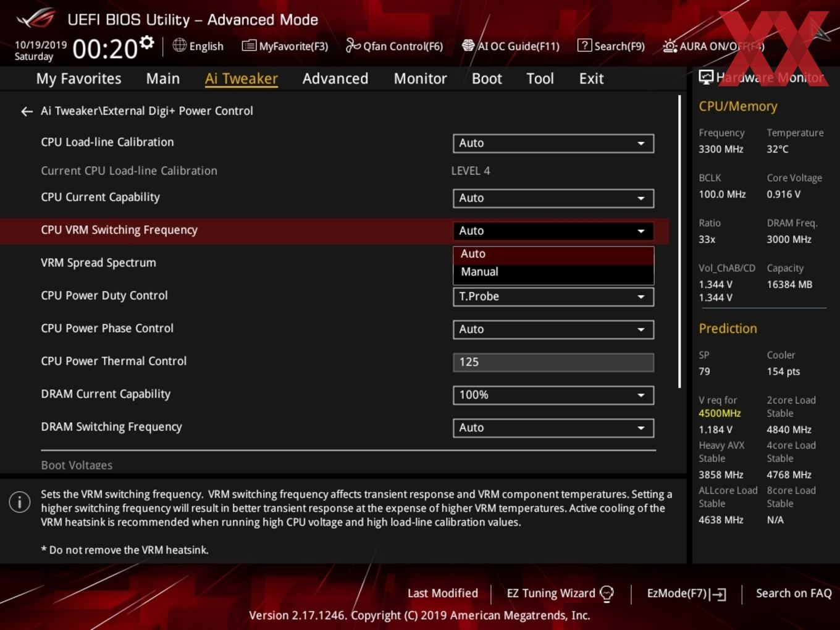The image size is (840, 630).
Task: Open CPU Power Duty Control T.Probe dropdown
Action: [553, 296]
